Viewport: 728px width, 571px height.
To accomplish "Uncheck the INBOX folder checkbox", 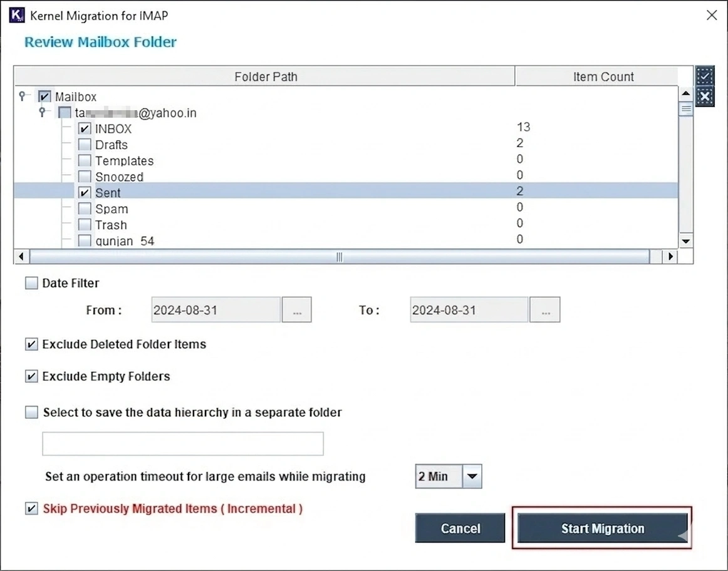I will click(85, 129).
